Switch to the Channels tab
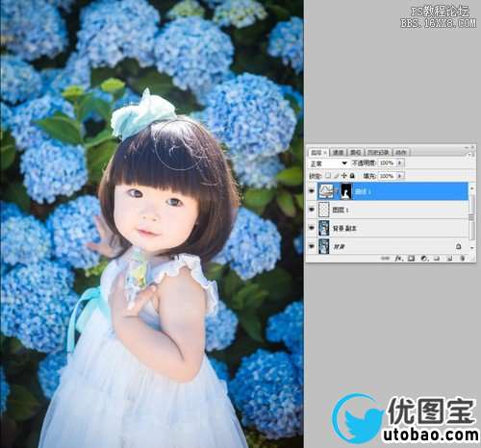The width and height of the screenshot is (481, 448). tap(338, 152)
